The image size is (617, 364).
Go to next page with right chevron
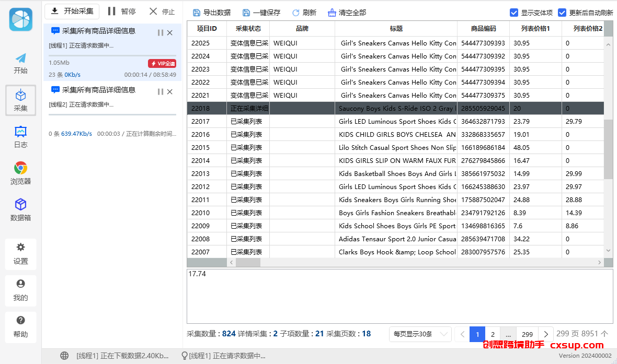coord(546,334)
